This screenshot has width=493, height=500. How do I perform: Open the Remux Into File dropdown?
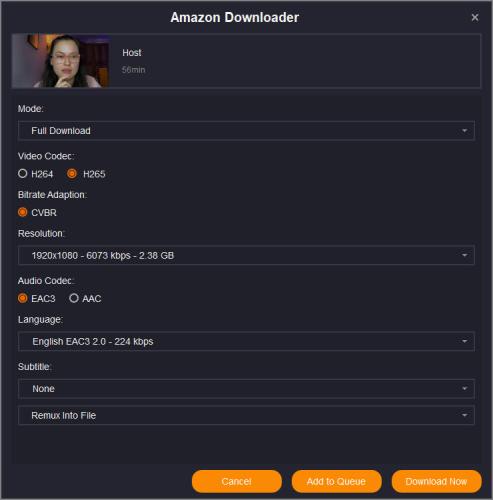pos(246,415)
